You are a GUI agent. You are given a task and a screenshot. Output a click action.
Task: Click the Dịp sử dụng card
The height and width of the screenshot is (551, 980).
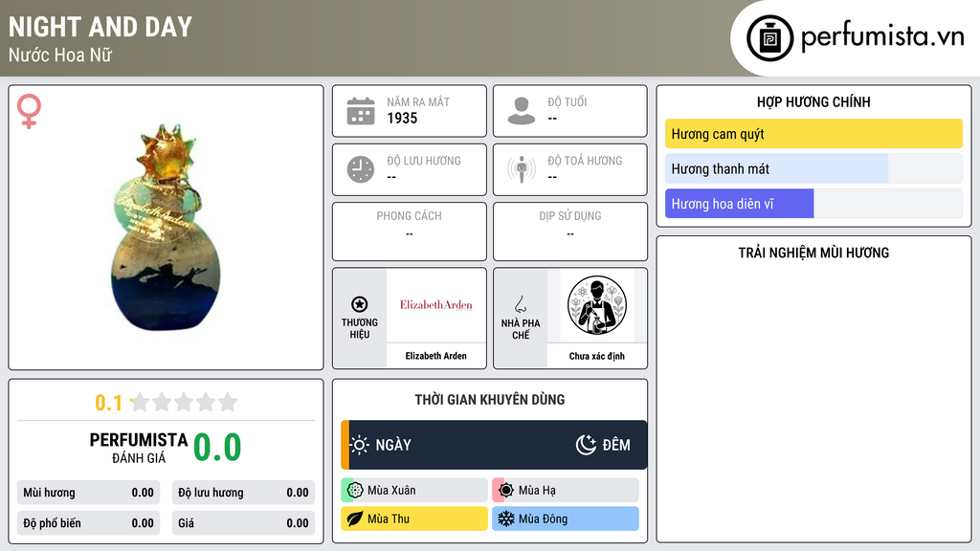[570, 231]
